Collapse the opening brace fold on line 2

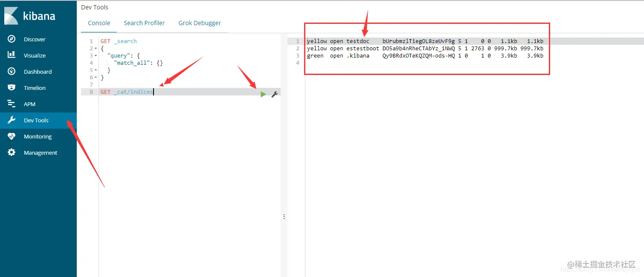tap(96, 49)
